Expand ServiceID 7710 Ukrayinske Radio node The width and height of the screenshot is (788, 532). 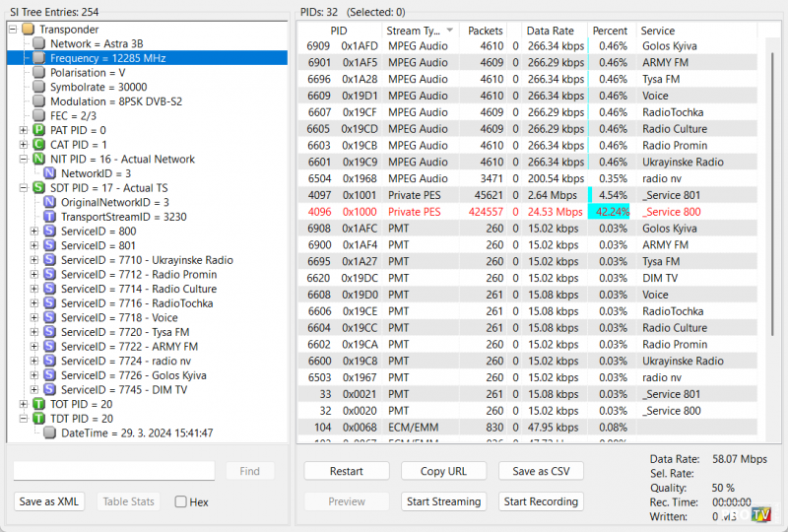pos(35,260)
